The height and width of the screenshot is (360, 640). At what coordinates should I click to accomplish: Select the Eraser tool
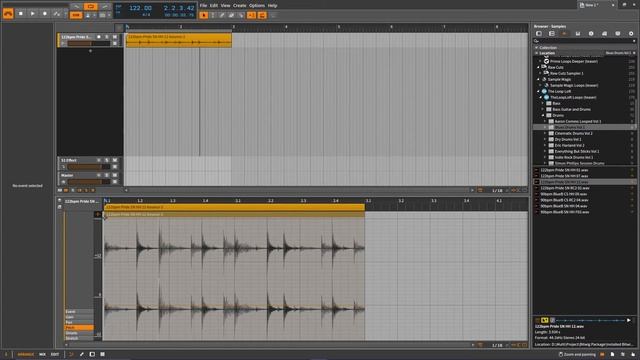(231, 15)
